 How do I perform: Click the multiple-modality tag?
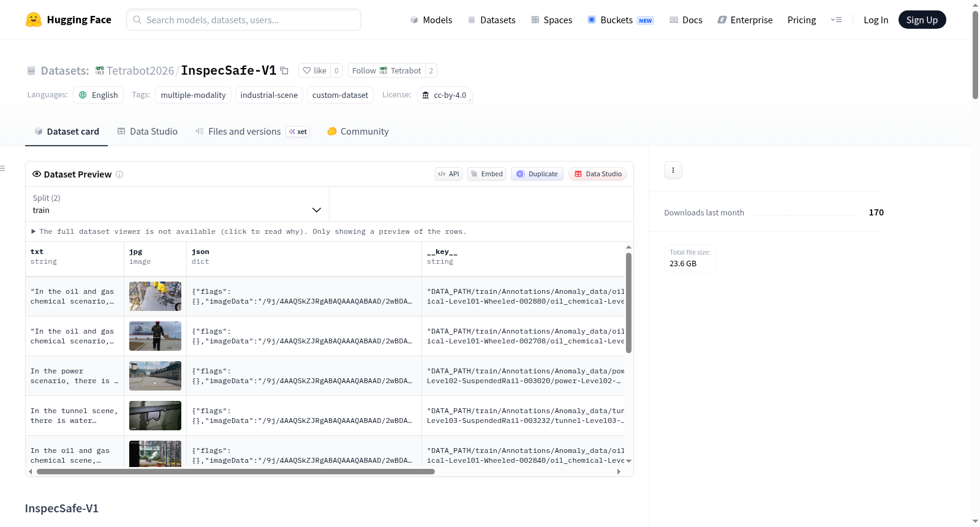(194, 95)
